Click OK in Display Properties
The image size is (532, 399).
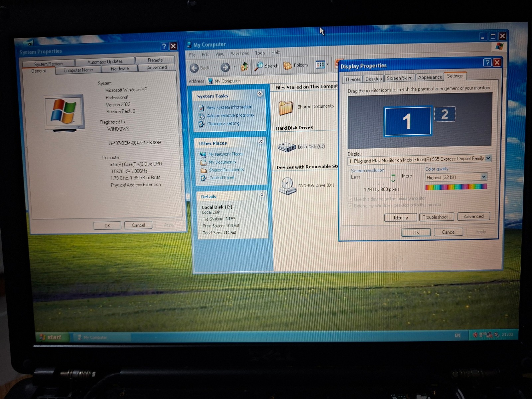tap(416, 232)
